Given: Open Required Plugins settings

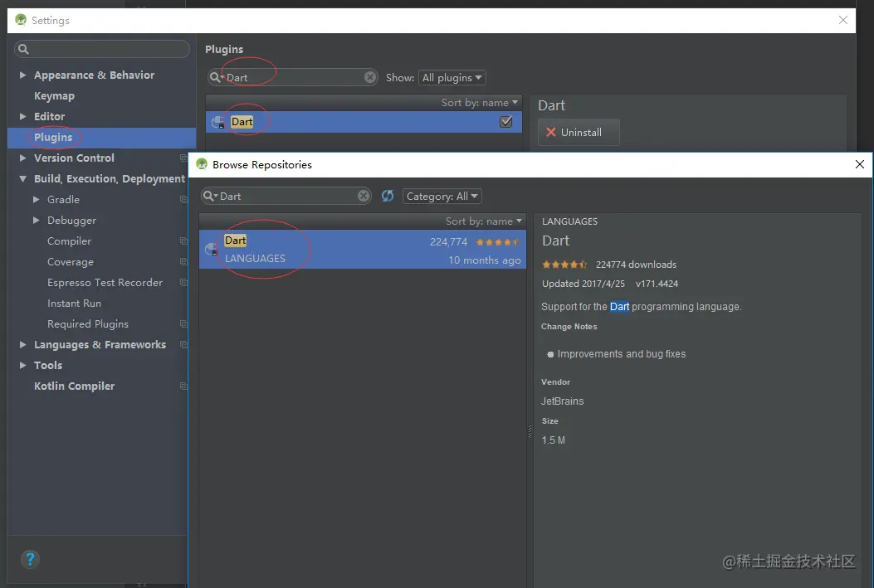Looking at the screenshot, I should click(x=87, y=324).
